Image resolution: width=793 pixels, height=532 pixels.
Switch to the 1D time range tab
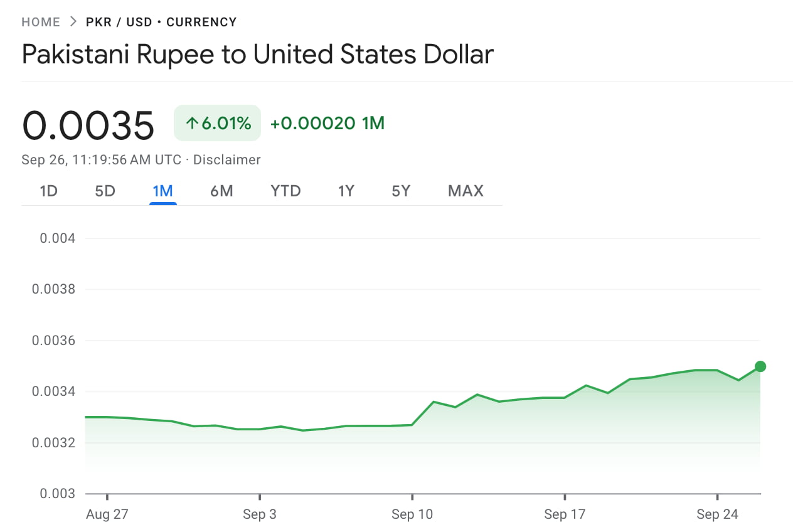(49, 191)
